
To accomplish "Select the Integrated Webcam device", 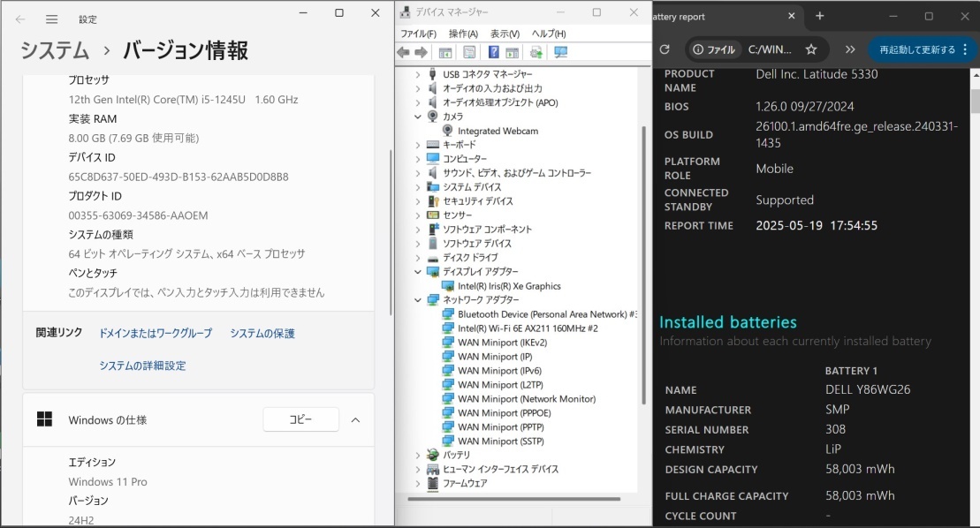I will 498,131.
